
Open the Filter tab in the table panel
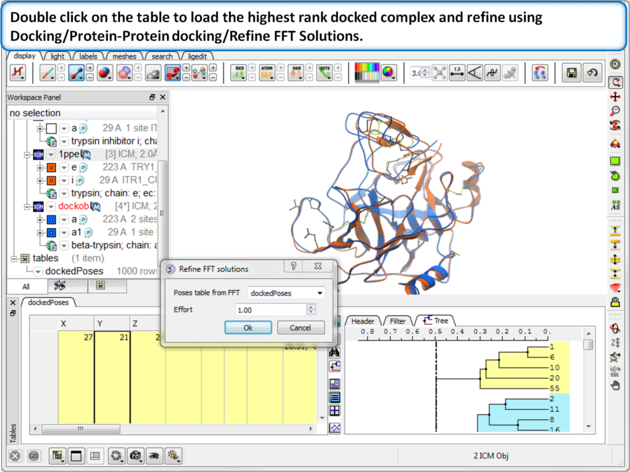pyautogui.click(x=400, y=321)
